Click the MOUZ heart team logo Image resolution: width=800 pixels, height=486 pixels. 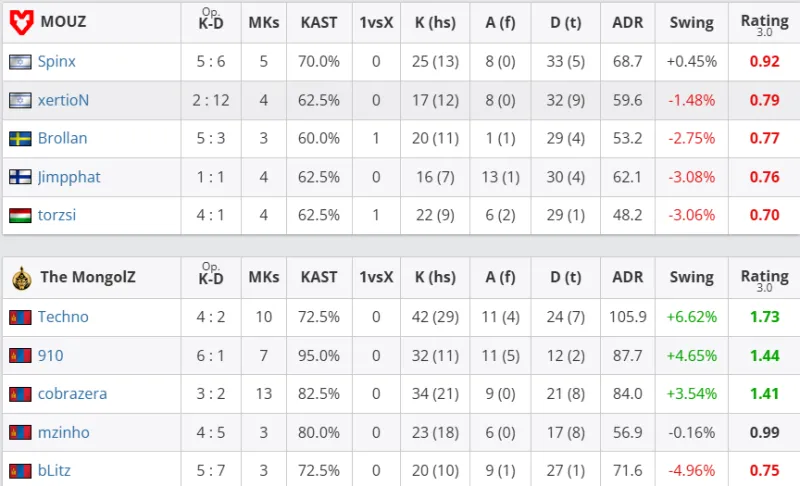tap(22, 22)
